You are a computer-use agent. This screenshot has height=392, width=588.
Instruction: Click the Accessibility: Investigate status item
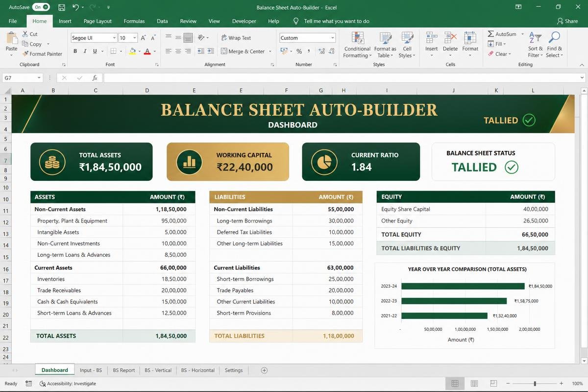68,384
